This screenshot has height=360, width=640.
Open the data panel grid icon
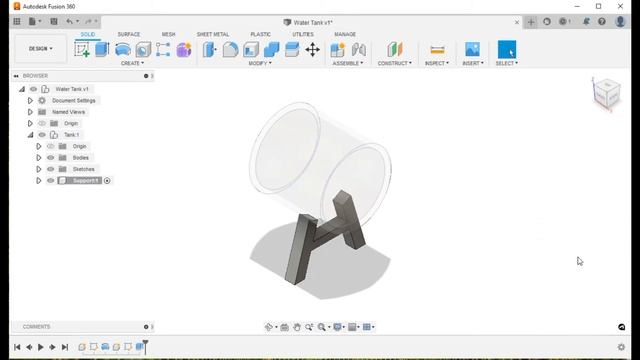17,21
